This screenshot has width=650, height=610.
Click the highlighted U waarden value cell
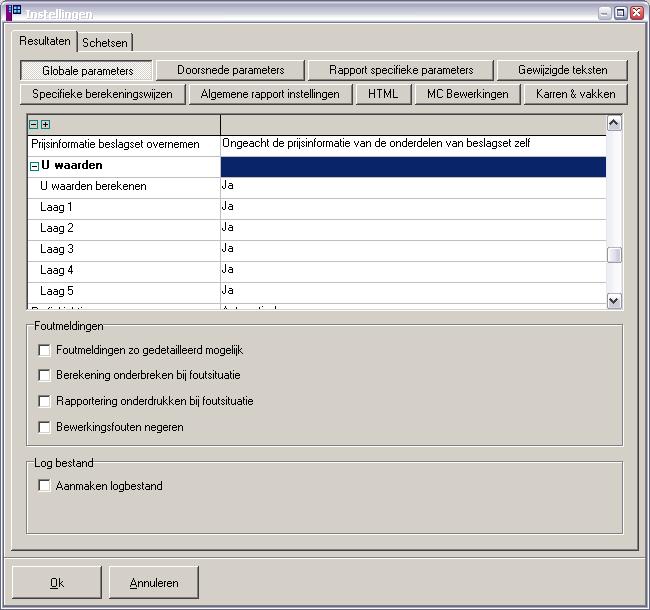tap(413, 167)
